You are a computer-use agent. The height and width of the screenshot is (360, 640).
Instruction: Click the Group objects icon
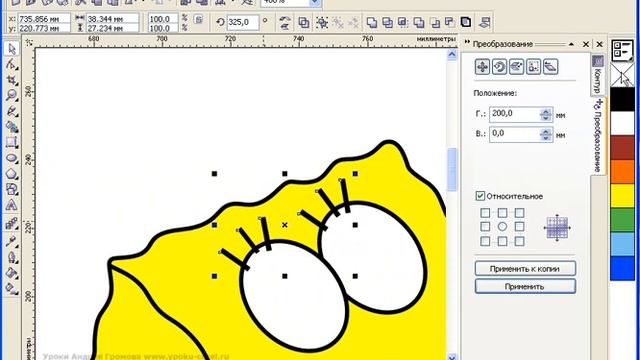(x=322, y=22)
